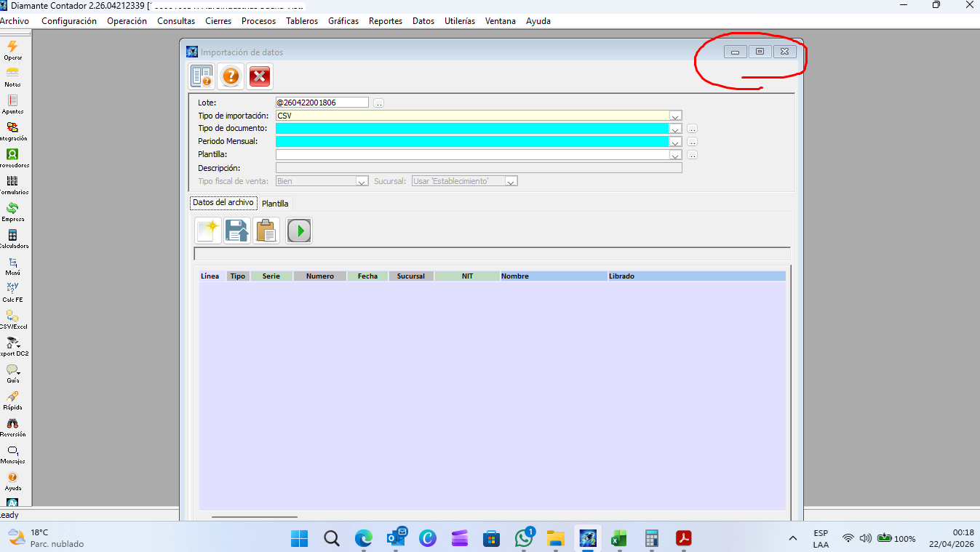Expand the Tipo de importación dropdown
The height and width of the screenshot is (552, 980).
tap(675, 116)
